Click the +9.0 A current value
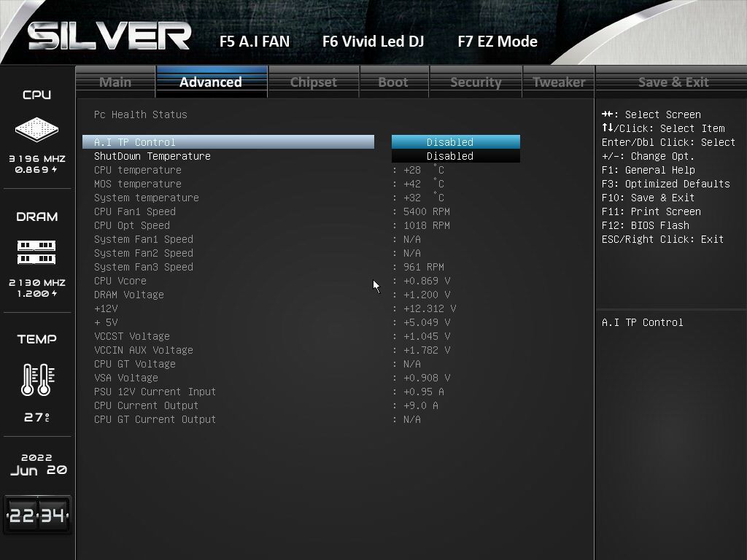This screenshot has height=560, width=747. pyautogui.click(x=421, y=405)
